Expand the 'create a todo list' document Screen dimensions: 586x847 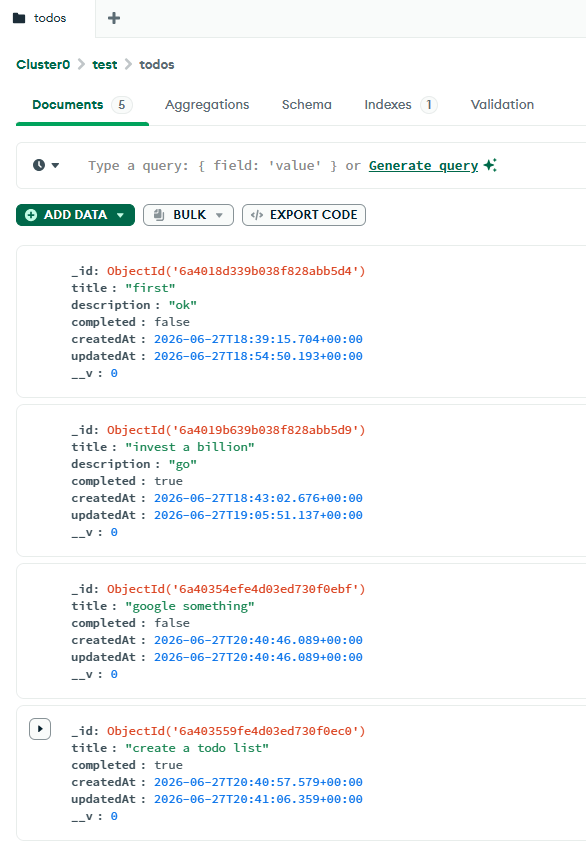coord(40,729)
